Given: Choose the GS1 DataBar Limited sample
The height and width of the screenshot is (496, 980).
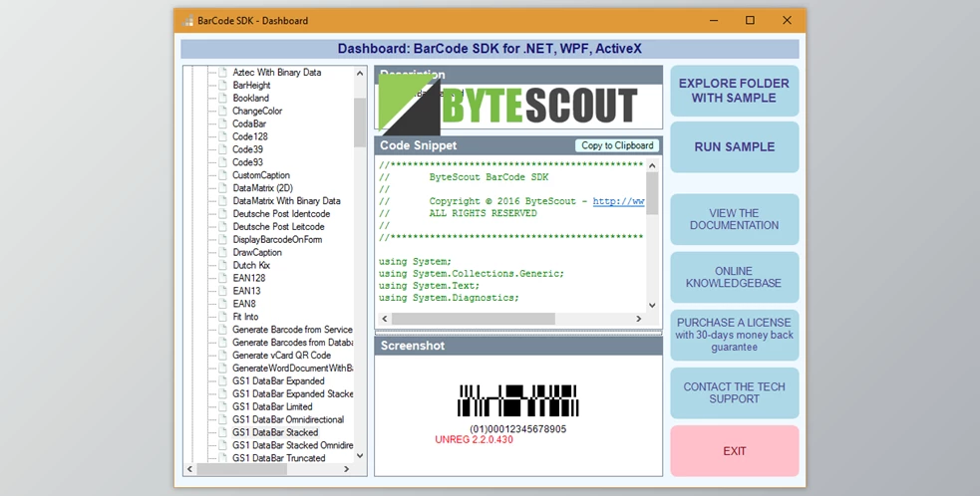Looking at the screenshot, I should tap(272, 406).
